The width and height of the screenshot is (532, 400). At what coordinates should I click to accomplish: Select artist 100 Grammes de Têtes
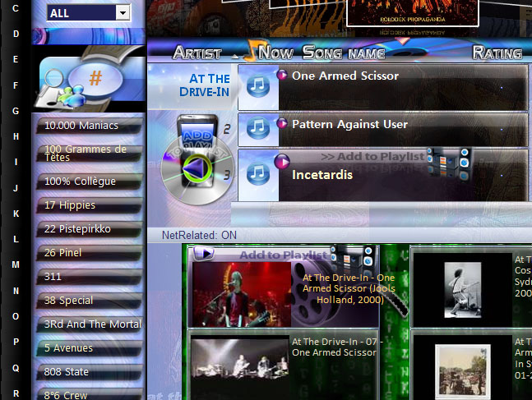[x=90, y=154]
